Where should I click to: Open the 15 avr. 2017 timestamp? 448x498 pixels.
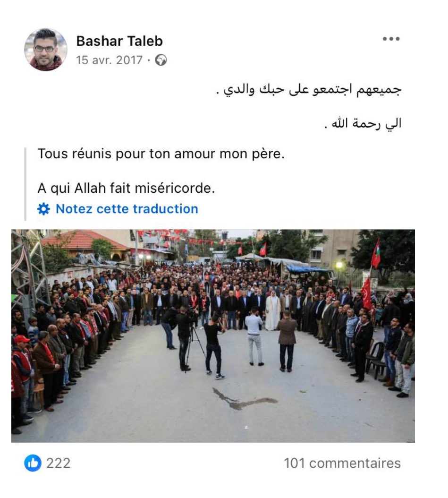109,60
